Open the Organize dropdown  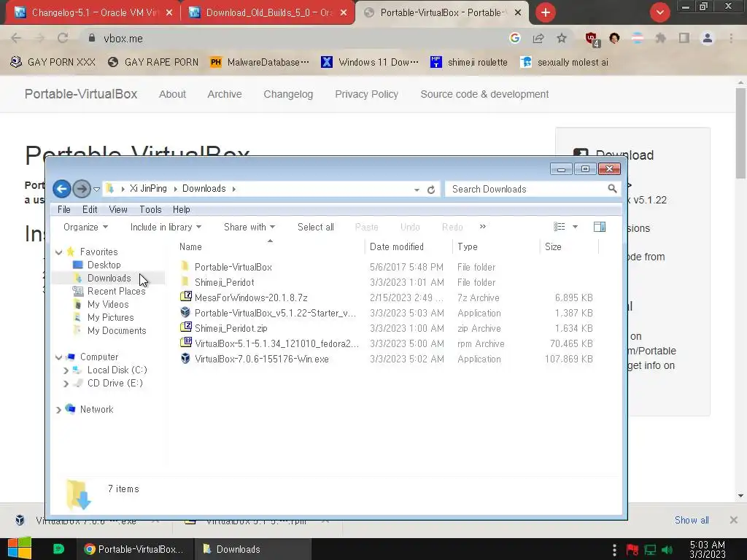[x=85, y=227]
